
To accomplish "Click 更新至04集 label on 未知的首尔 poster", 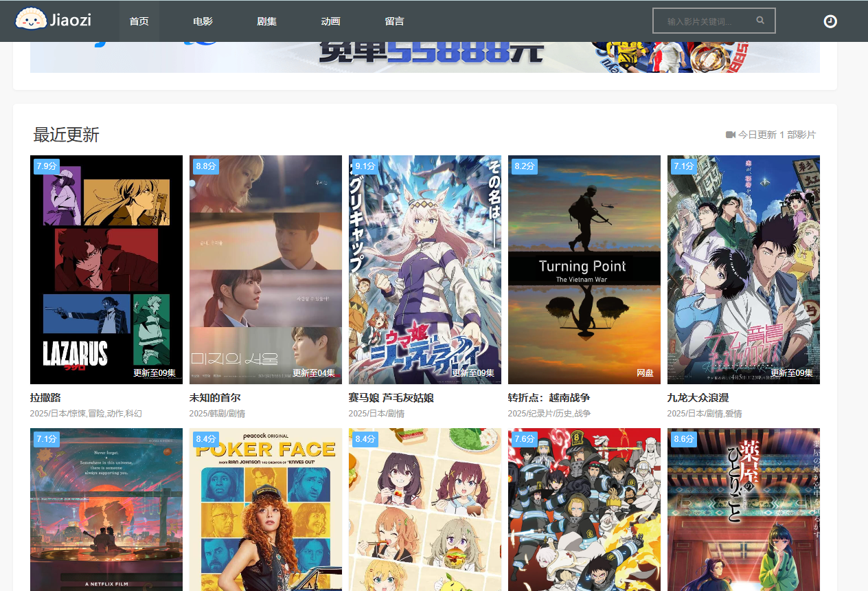I will [x=314, y=373].
